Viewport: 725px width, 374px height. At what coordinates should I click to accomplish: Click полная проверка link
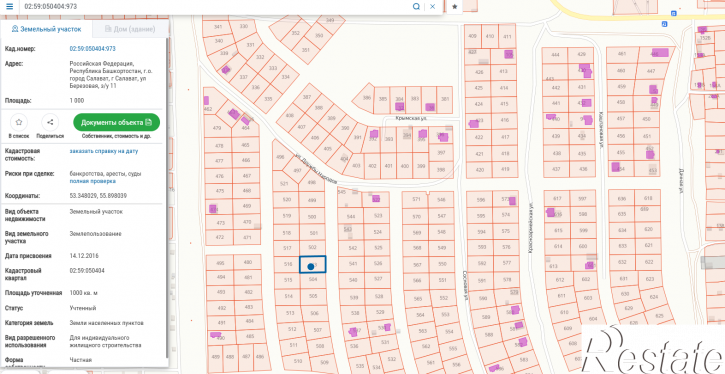coord(93,181)
